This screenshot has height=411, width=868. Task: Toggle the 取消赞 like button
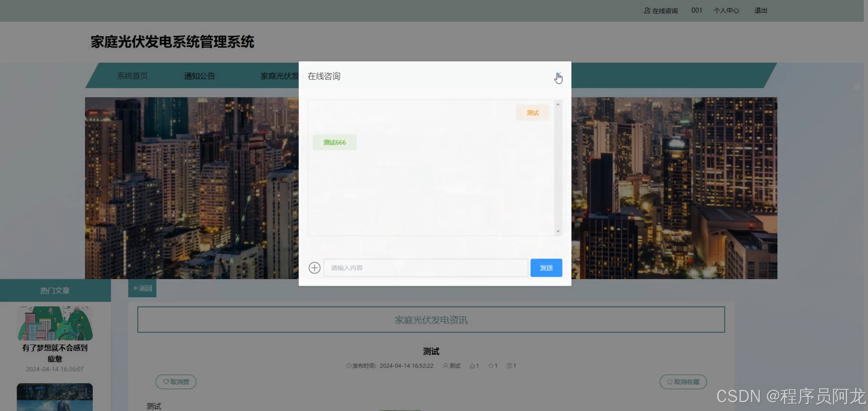[176, 381]
